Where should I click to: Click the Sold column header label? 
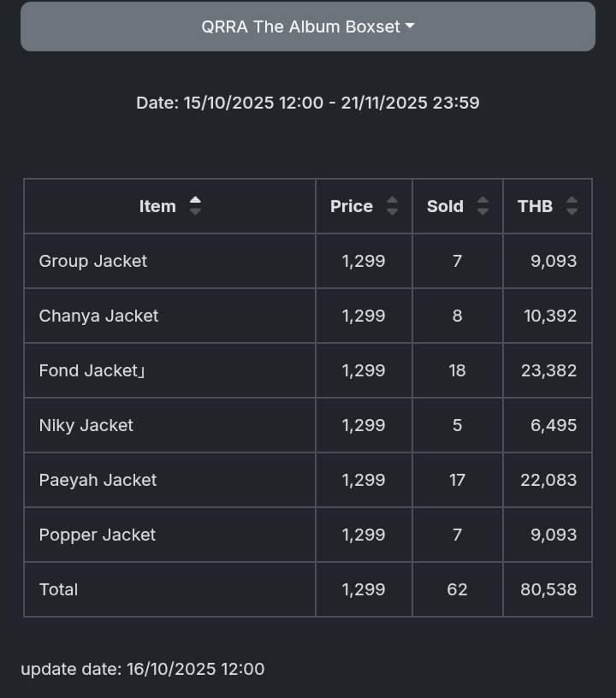click(x=445, y=206)
